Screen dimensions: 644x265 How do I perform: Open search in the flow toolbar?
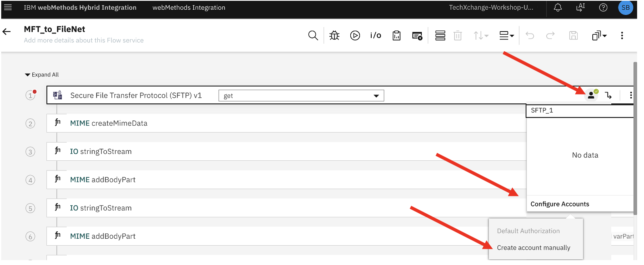(313, 36)
